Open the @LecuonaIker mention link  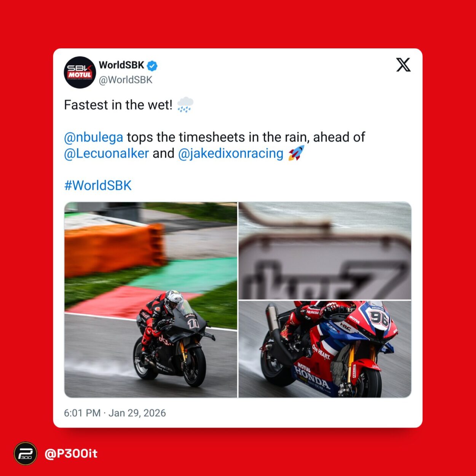[x=106, y=153]
